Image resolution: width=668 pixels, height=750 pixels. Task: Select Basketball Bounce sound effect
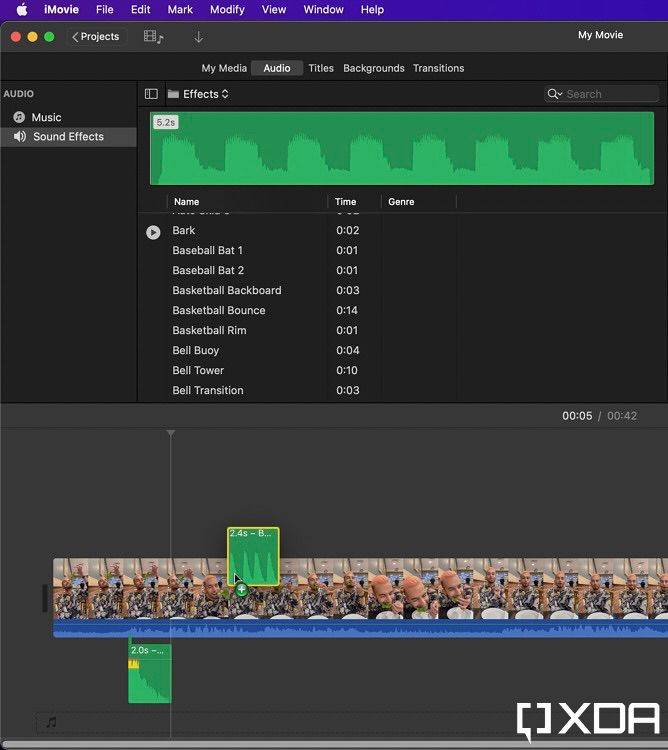[402, 311]
